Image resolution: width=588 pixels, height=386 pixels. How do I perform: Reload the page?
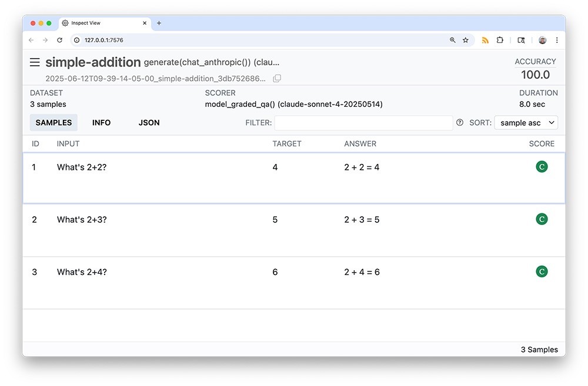pyautogui.click(x=59, y=40)
